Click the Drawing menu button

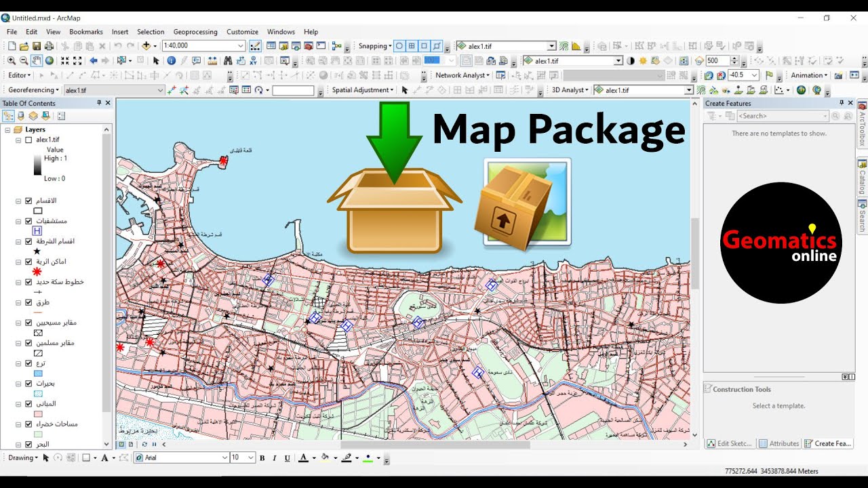click(23, 458)
